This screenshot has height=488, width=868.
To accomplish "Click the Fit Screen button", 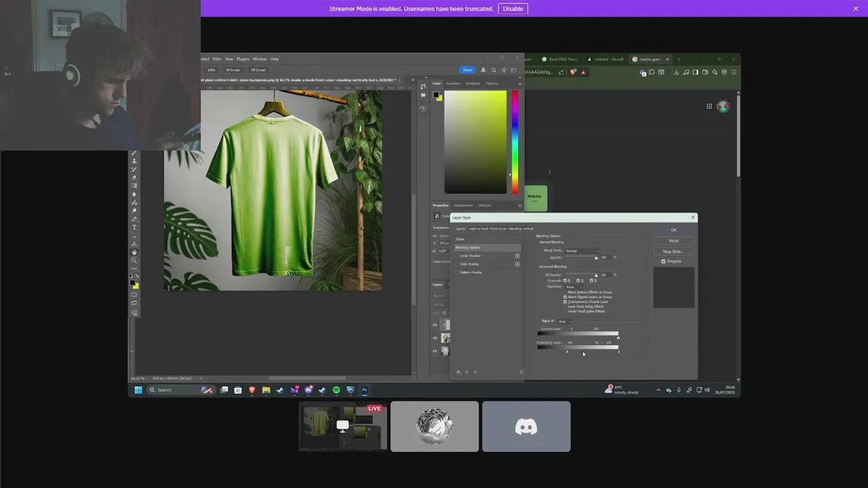I will coord(233,70).
